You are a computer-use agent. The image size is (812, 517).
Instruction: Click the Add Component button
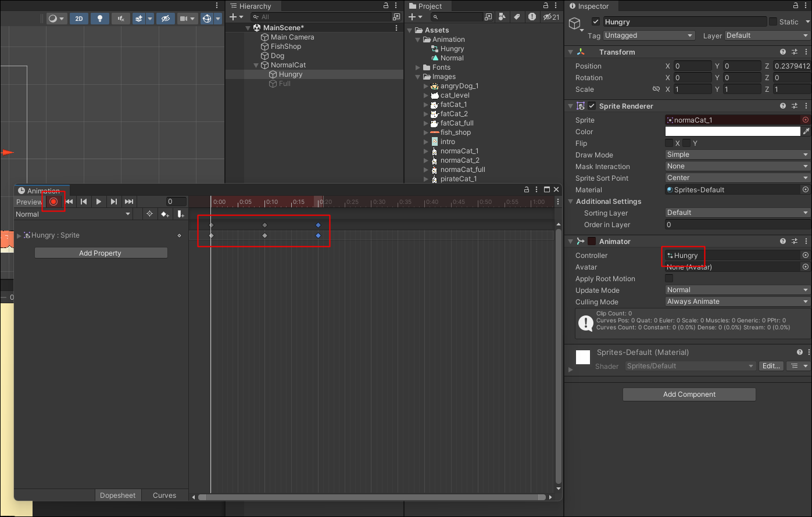[x=689, y=394]
